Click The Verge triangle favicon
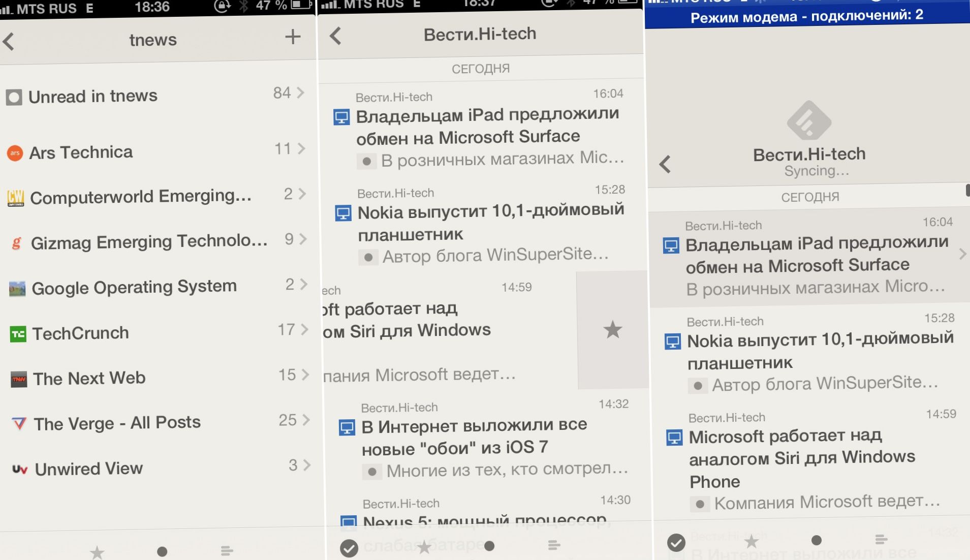The image size is (970, 560). [19, 423]
